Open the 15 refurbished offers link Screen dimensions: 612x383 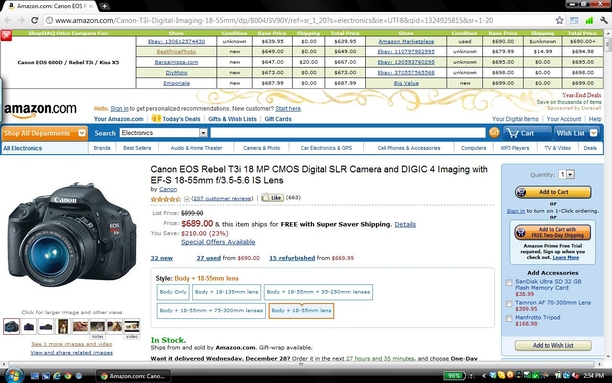[x=292, y=258]
